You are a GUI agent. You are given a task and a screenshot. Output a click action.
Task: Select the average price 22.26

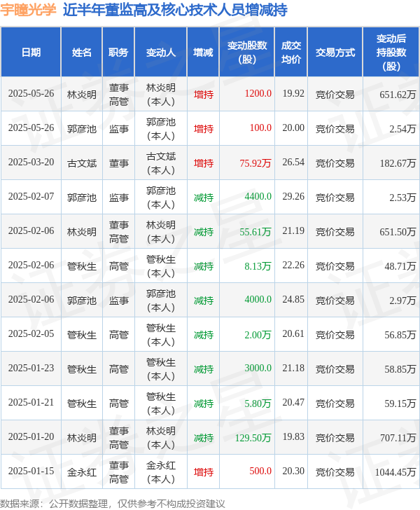(x=293, y=265)
